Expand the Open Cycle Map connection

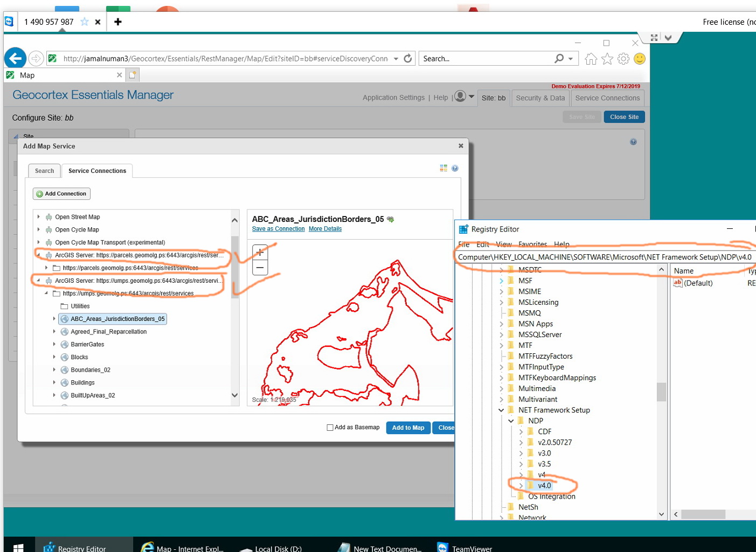pos(39,229)
